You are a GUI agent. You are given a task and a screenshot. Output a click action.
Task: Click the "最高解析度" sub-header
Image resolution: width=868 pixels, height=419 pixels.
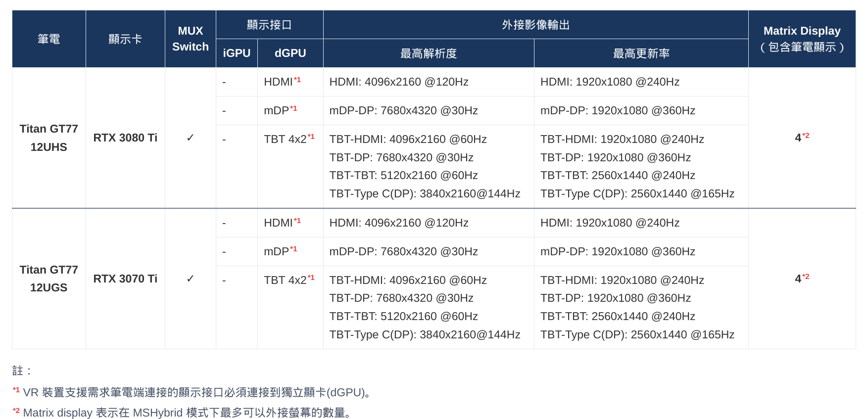coord(429,53)
